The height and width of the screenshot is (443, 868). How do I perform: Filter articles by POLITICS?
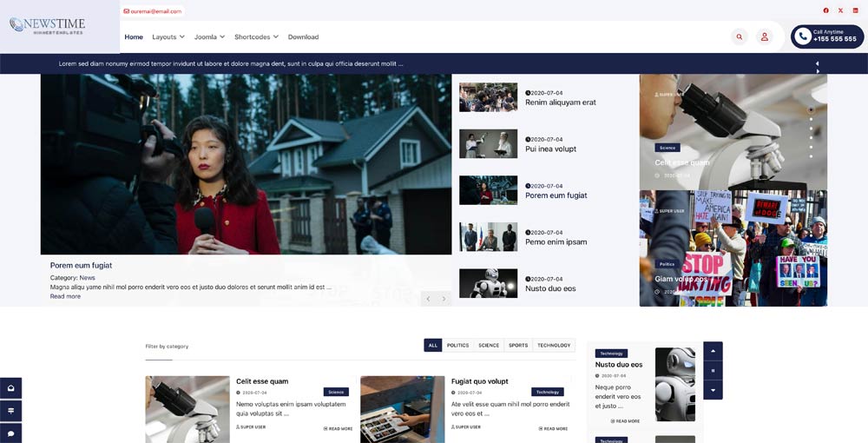pyautogui.click(x=457, y=345)
